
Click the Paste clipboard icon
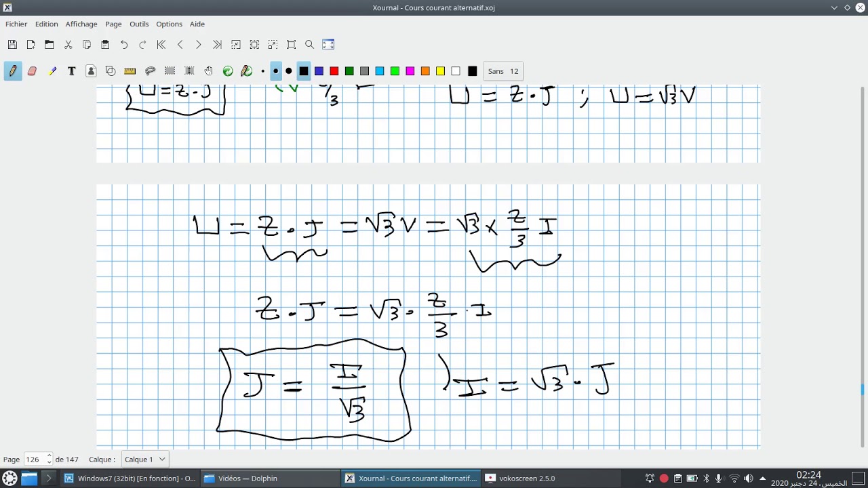point(105,45)
